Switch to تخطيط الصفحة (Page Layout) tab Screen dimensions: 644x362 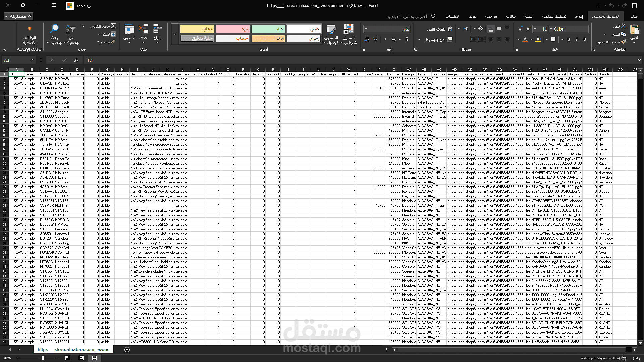tap(554, 16)
